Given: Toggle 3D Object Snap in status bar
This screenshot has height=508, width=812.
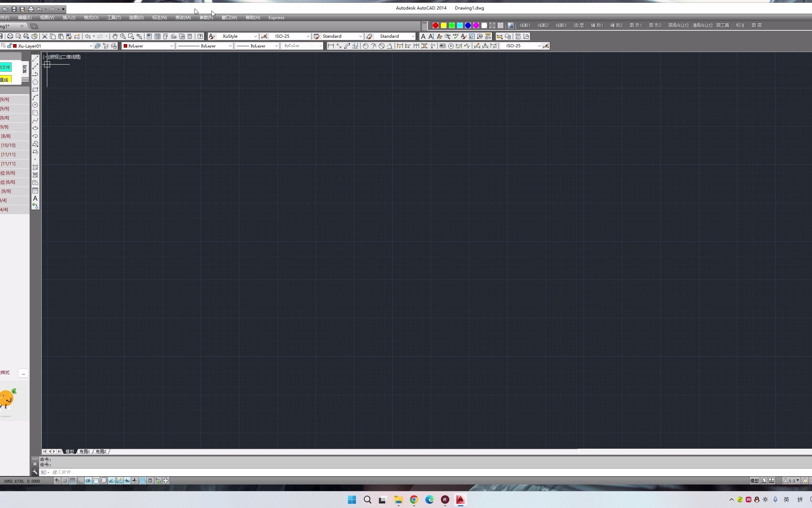Looking at the screenshot, I should coord(104,480).
